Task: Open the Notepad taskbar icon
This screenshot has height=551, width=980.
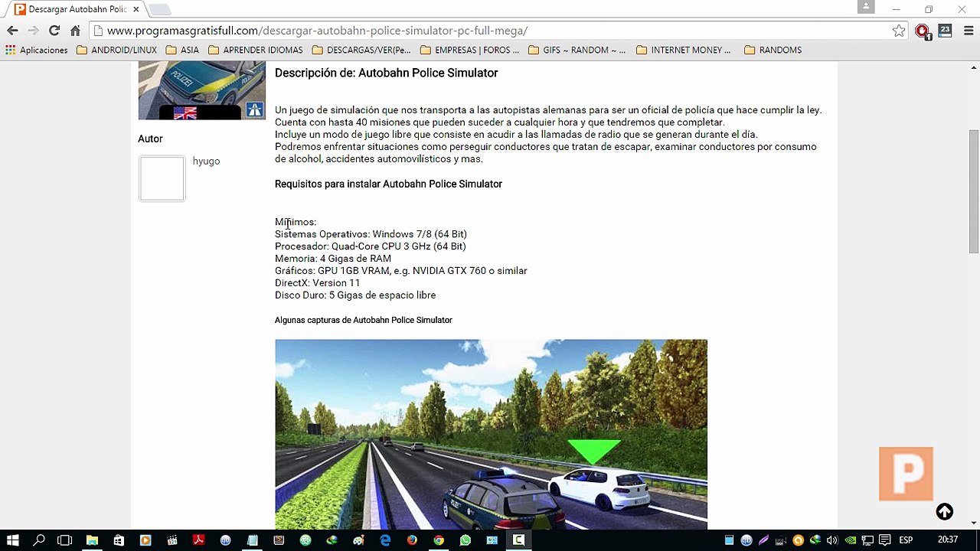Action: [x=253, y=540]
